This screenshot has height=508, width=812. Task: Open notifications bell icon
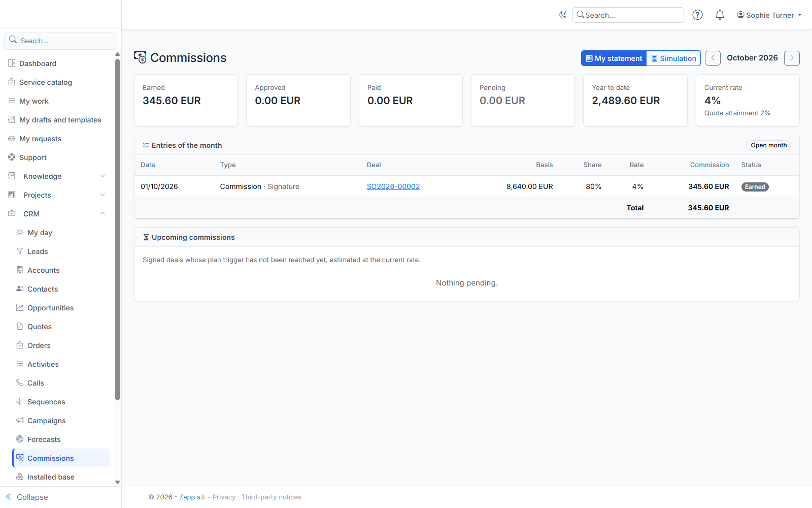(x=720, y=15)
